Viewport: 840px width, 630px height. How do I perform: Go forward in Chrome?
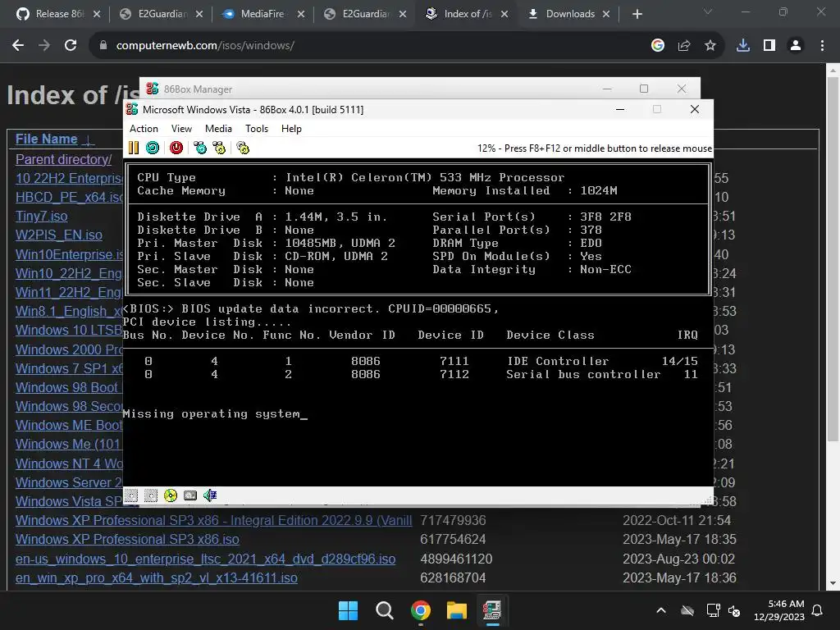pyautogui.click(x=44, y=46)
